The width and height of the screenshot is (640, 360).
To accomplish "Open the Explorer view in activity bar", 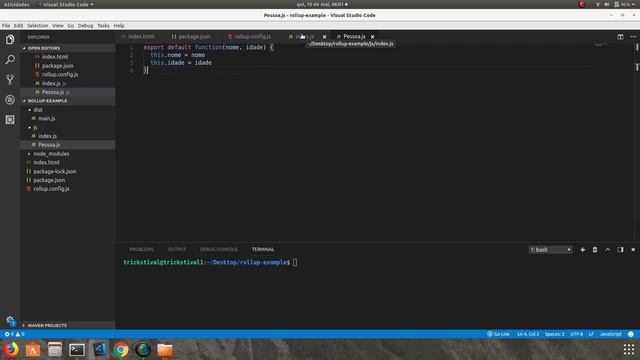I will point(10,40).
